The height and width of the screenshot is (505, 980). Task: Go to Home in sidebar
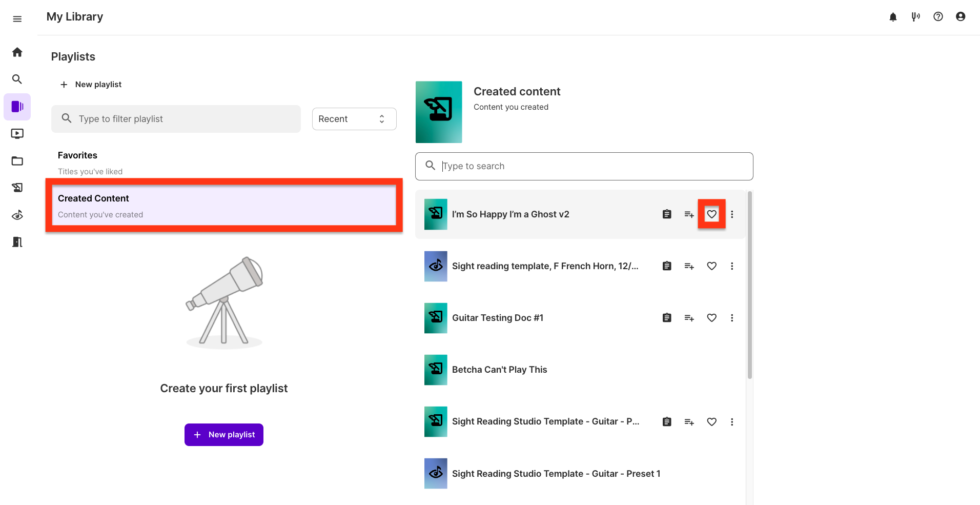tap(17, 52)
